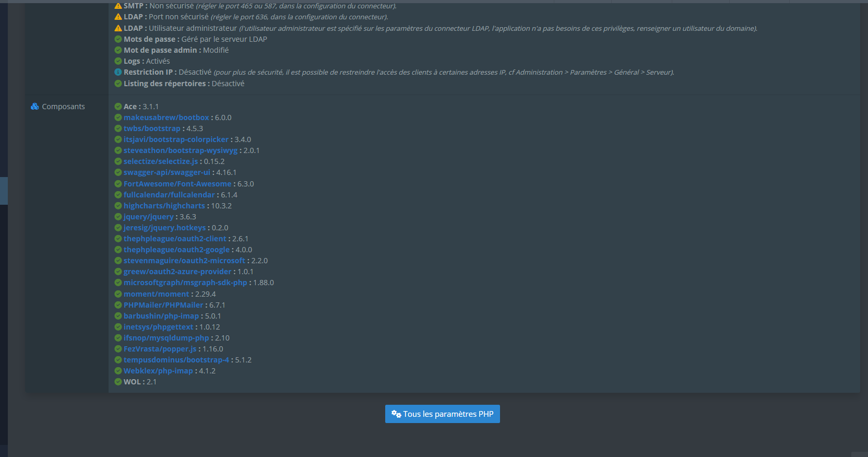
Task: Click the Composants section label
Action: (x=63, y=107)
